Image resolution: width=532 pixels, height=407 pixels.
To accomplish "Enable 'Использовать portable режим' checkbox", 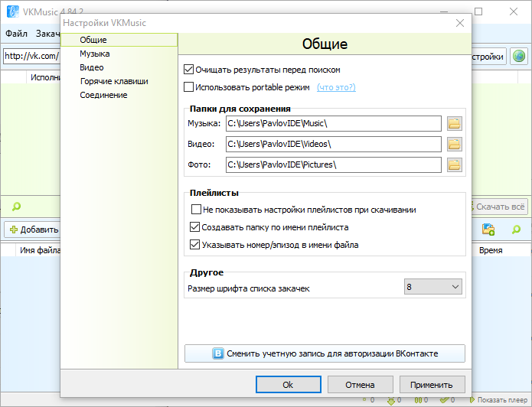I will coord(188,87).
